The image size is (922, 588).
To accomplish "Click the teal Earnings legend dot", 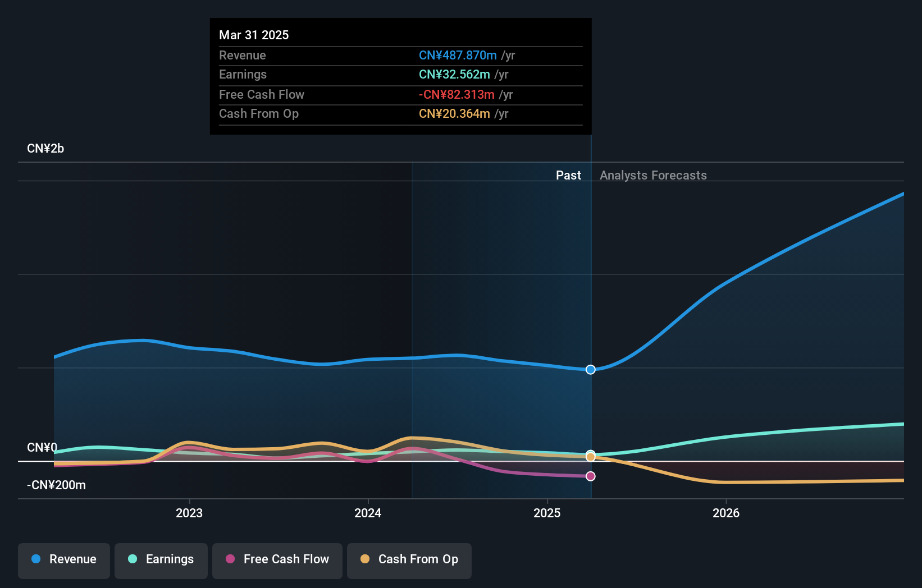I will (x=133, y=559).
